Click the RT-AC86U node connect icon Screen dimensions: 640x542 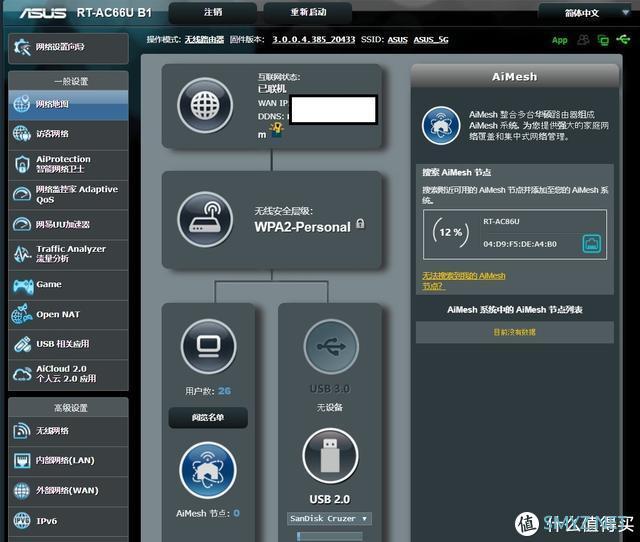click(591, 244)
